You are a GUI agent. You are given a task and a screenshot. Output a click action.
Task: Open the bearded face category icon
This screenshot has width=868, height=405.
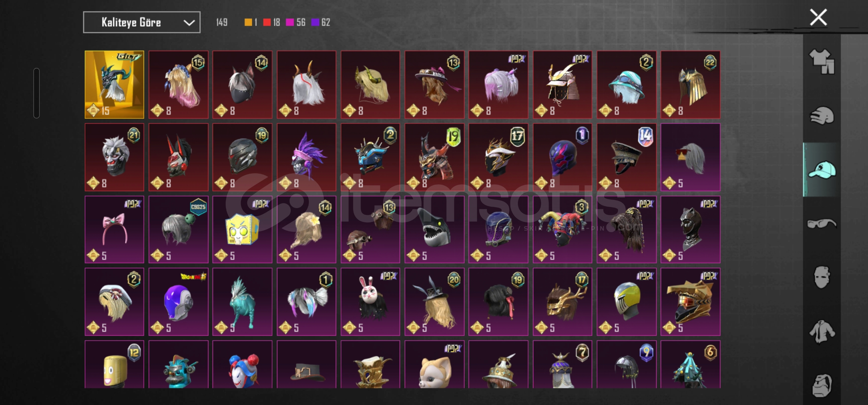pos(822,385)
